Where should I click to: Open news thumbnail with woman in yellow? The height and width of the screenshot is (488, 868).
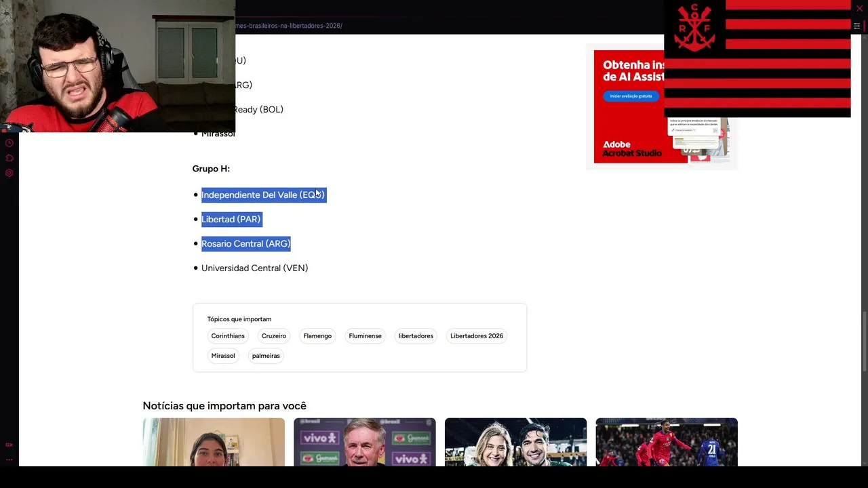[x=214, y=442]
